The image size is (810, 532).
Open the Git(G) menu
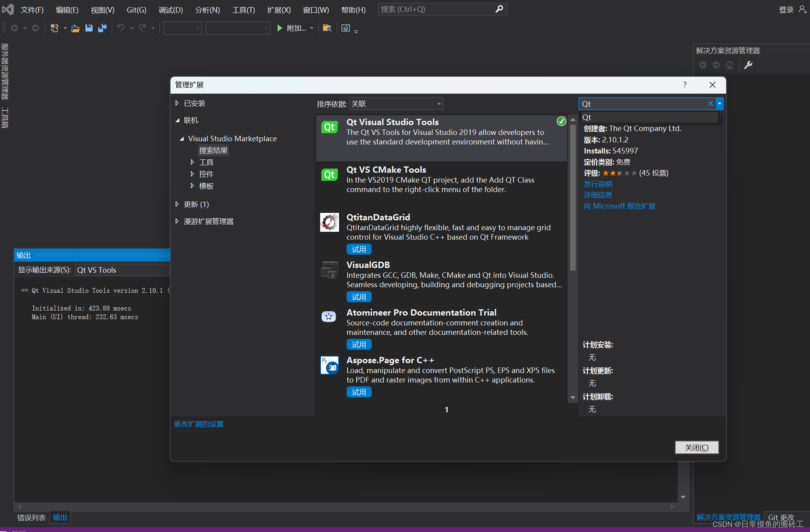pos(136,10)
